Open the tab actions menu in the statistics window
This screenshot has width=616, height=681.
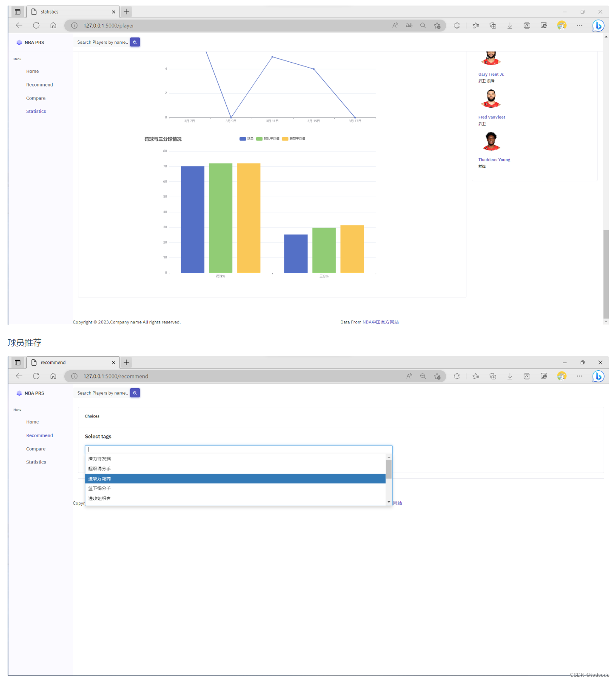[x=17, y=11]
